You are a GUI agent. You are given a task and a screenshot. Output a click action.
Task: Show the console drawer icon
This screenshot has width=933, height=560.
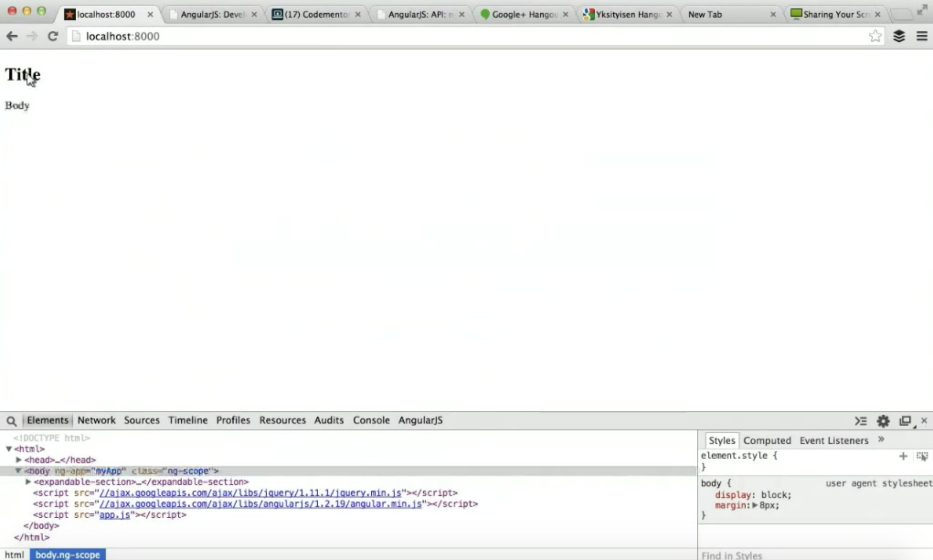861,421
